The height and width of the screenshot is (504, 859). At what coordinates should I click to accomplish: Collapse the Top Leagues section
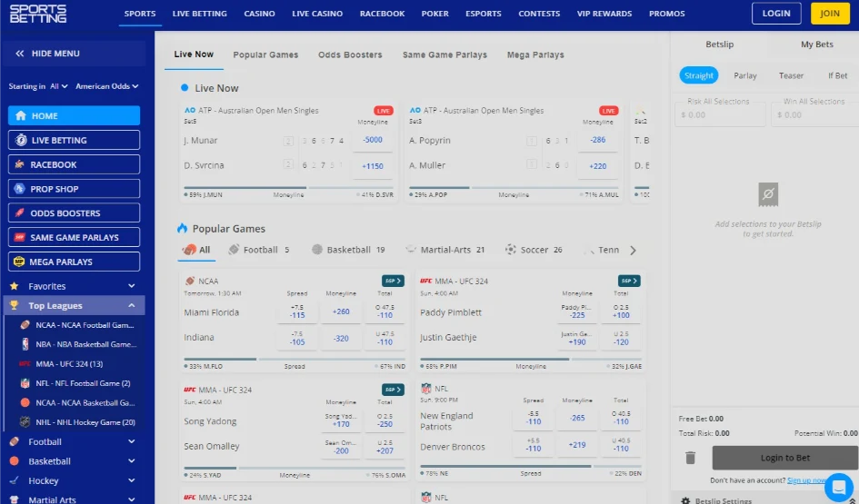[132, 305]
